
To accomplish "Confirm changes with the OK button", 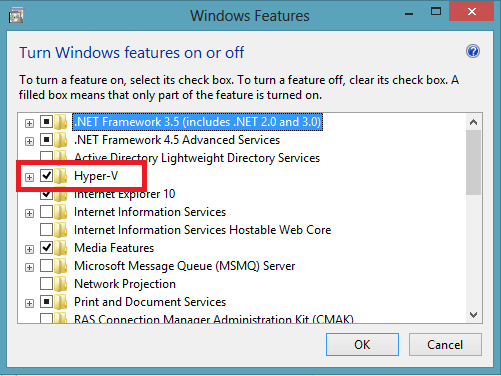I will tap(362, 344).
